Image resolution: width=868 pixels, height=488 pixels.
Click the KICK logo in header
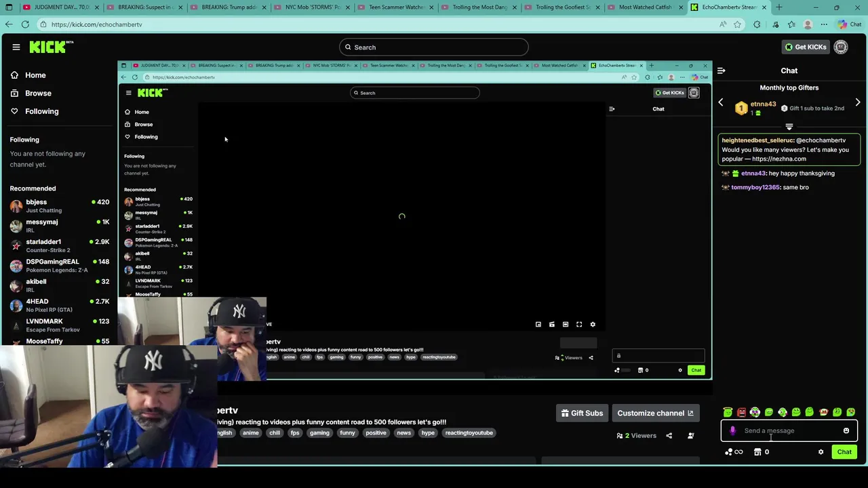pyautogui.click(x=51, y=47)
